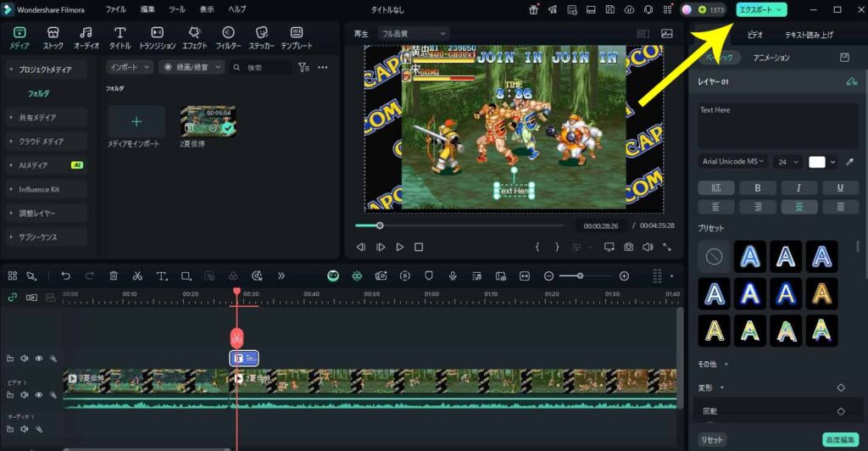Click the play button in preview
The image size is (868, 451).
point(400,247)
